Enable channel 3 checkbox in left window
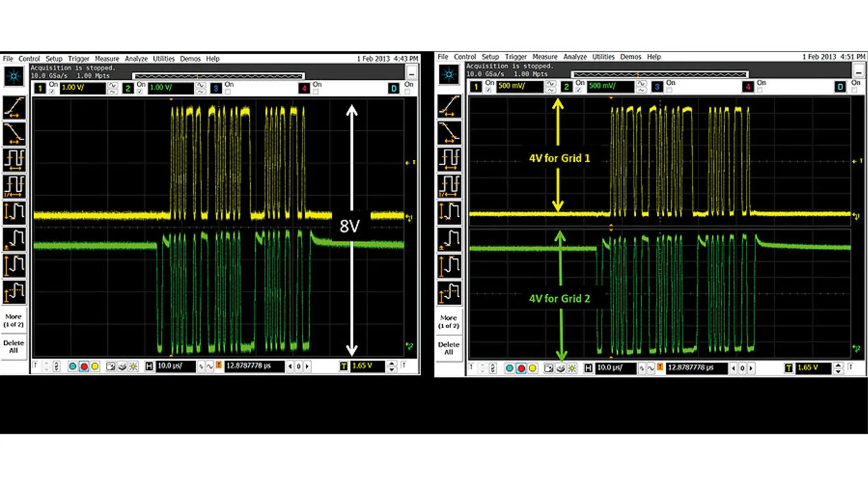Screen dimensions: 868x488 [228, 91]
